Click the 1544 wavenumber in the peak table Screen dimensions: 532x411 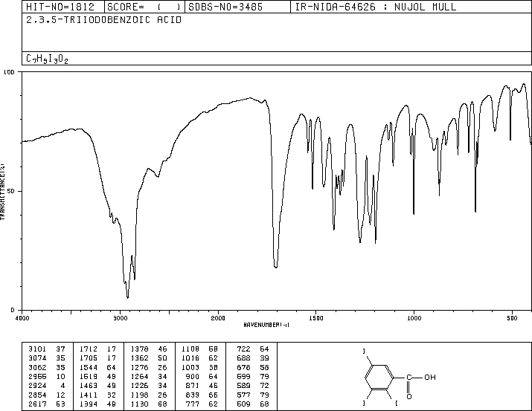coord(89,367)
